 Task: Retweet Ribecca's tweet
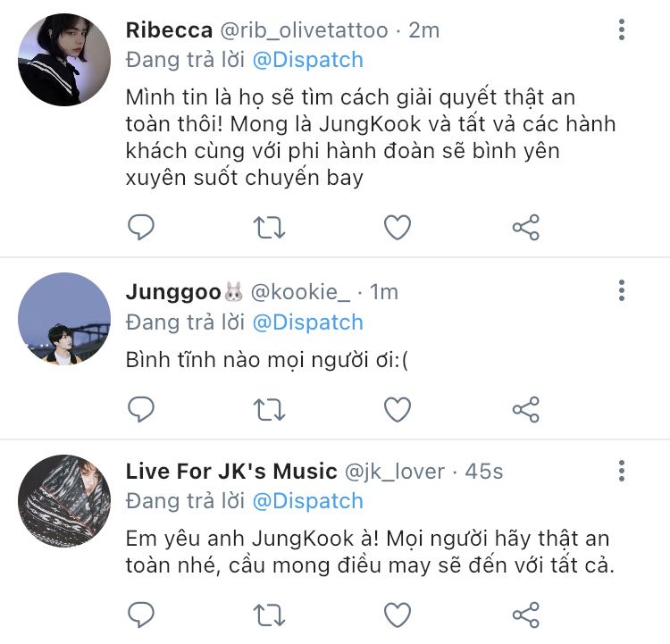[269, 228]
